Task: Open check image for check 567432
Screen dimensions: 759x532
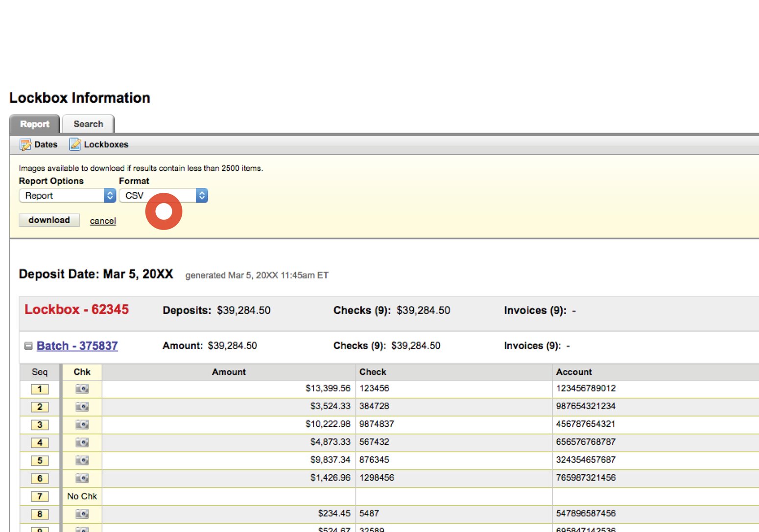Action: pyautogui.click(x=82, y=442)
